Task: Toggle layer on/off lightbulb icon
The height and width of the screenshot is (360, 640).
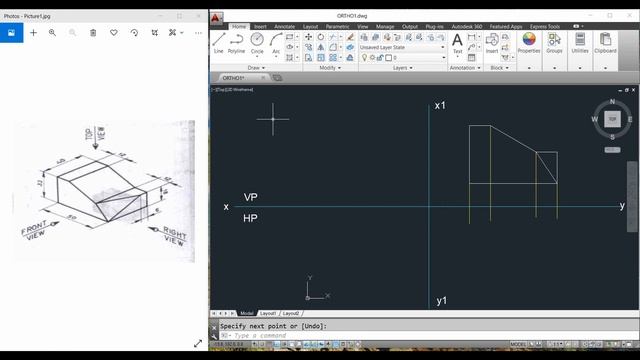Action: 364,58
